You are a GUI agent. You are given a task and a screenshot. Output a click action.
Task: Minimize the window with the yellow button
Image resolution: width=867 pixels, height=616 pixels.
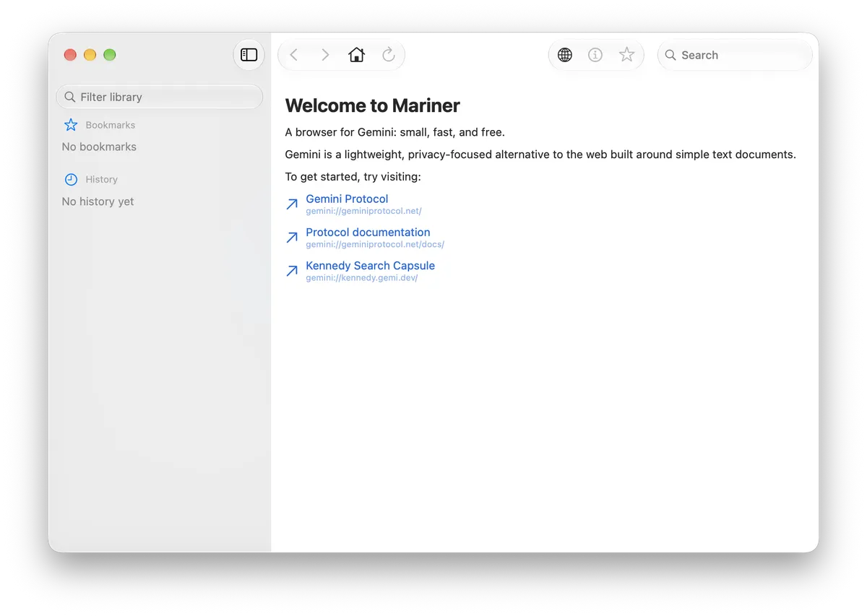[x=90, y=55]
